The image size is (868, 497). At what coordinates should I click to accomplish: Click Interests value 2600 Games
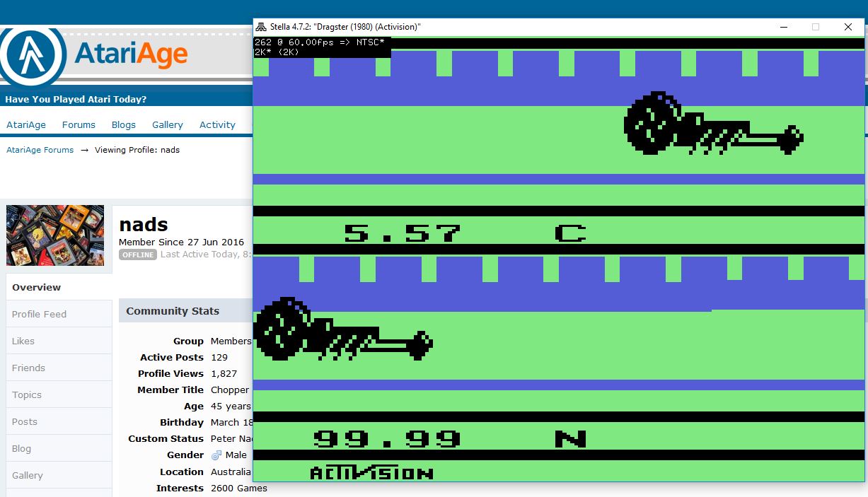(239, 488)
